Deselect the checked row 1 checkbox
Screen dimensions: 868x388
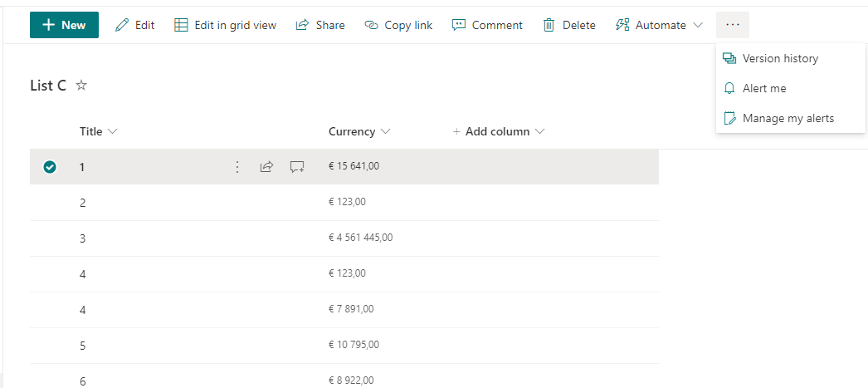tap(50, 167)
